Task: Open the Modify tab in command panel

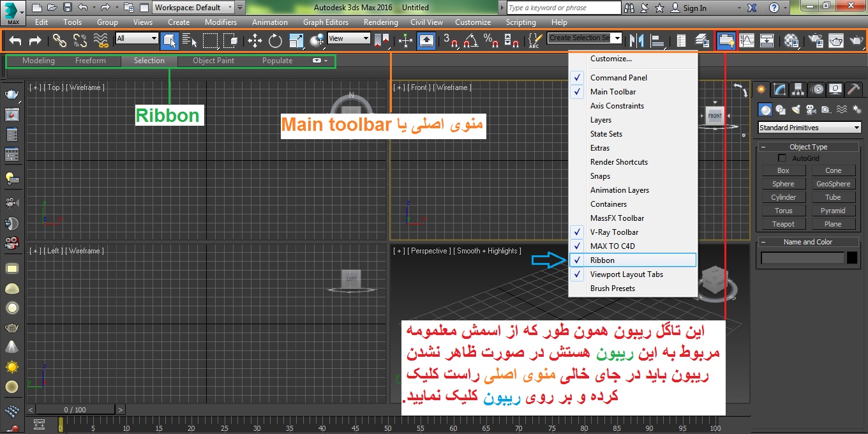Action: click(x=779, y=89)
